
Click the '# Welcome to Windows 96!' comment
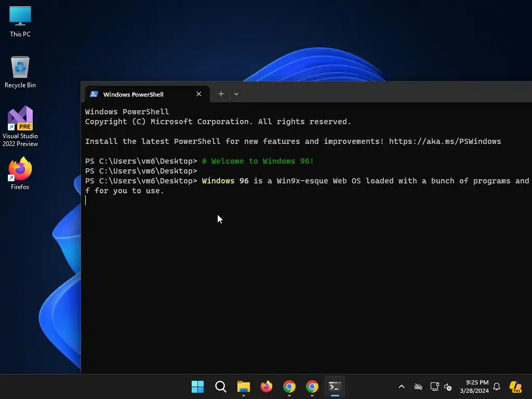(258, 161)
